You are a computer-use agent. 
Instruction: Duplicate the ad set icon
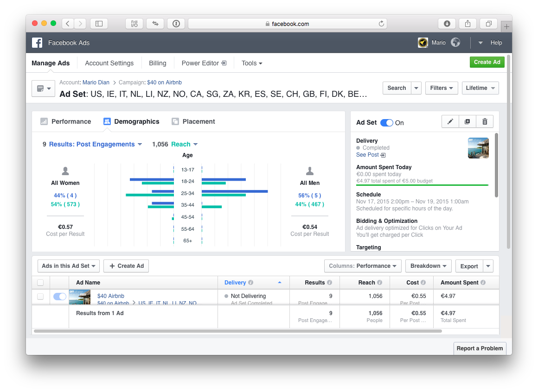468,122
